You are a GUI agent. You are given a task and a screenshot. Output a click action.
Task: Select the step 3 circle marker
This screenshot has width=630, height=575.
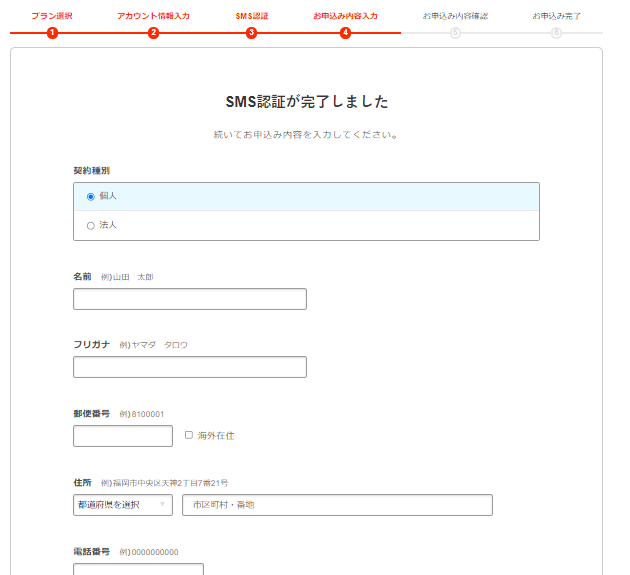251,33
